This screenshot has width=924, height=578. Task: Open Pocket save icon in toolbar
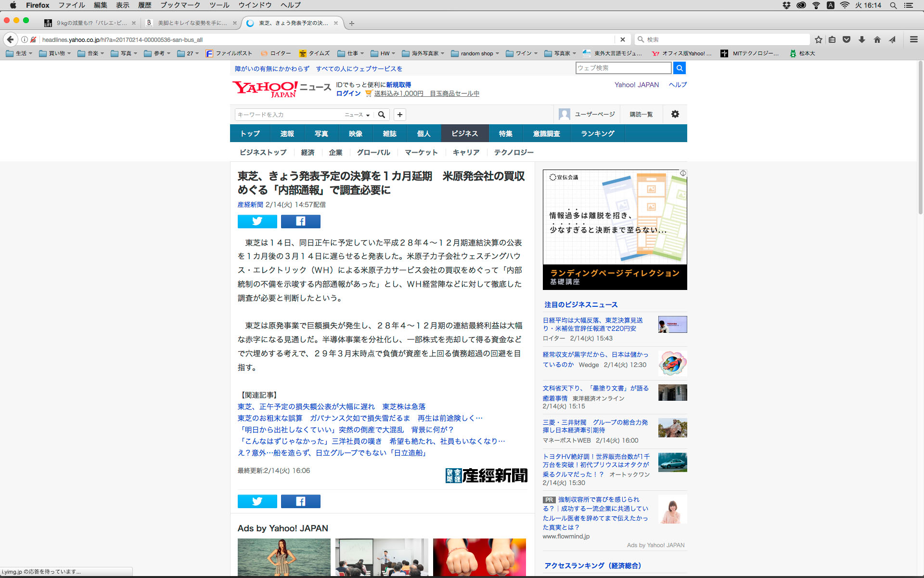click(847, 39)
